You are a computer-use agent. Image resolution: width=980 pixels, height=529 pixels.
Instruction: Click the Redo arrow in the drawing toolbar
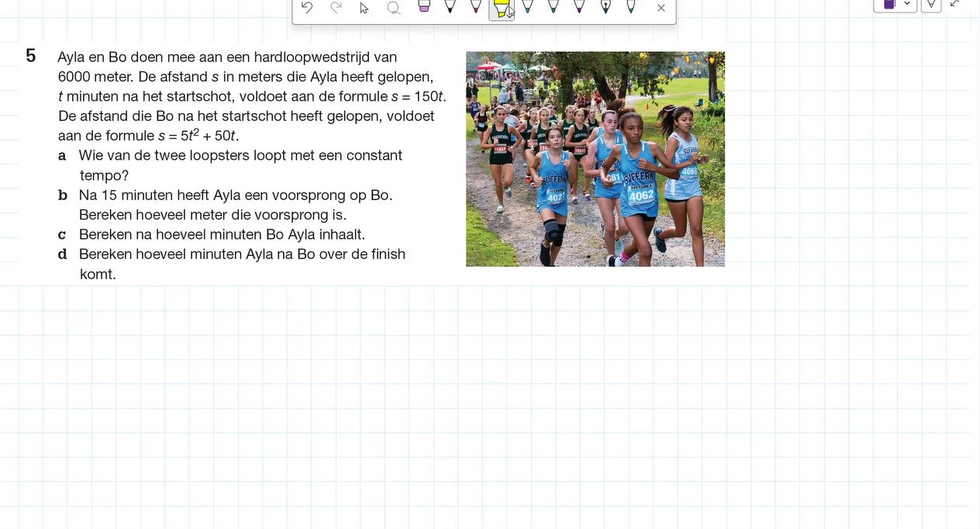[336, 8]
